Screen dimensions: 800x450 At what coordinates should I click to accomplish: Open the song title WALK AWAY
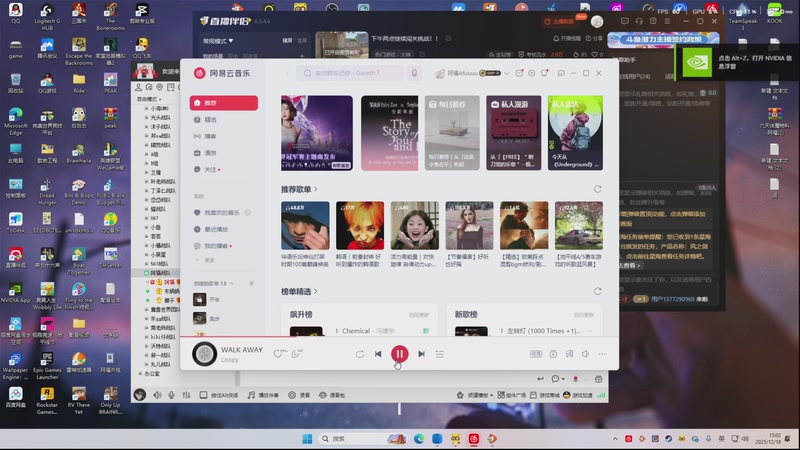coord(242,349)
